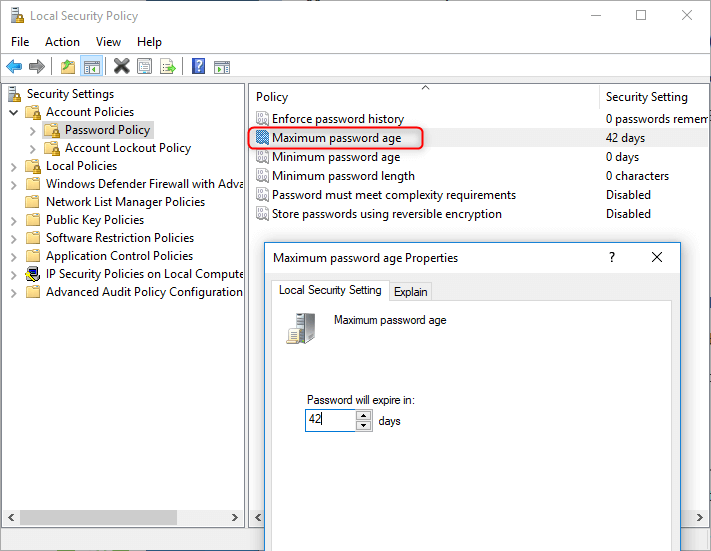This screenshot has height=551, width=711.
Task: Decrease password expiry days with down arrow
Action: [x=364, y=425]
